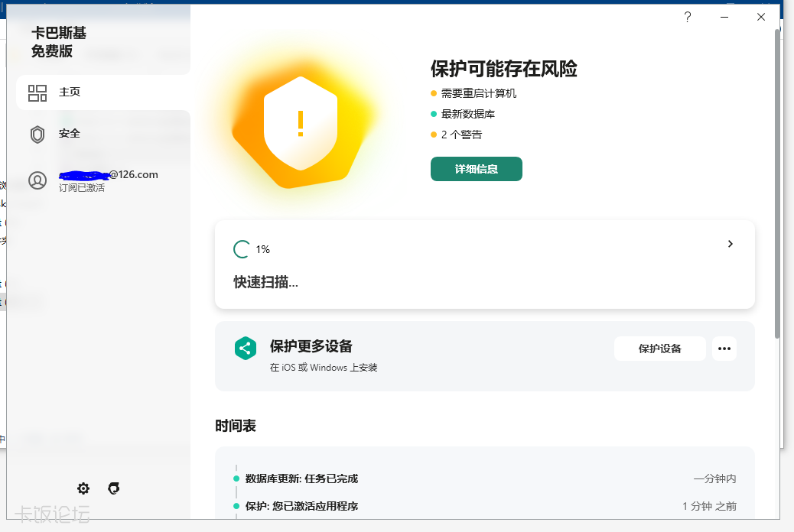The height and width of the screenshot is (532, 794).
Task: Click the 一分钟内 timestamp
Action: coord(714,478)
